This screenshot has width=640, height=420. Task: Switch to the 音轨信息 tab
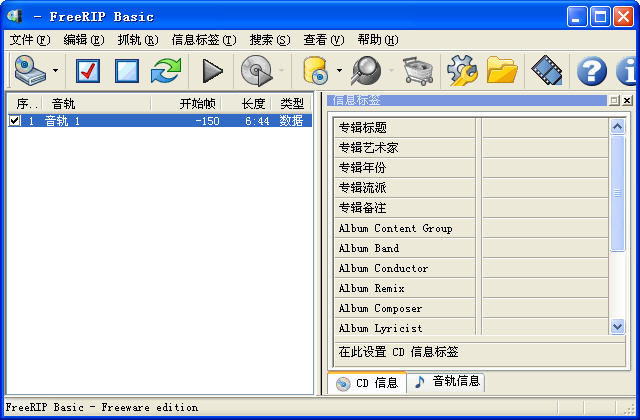pyautogui.click(x=447, y=382)
